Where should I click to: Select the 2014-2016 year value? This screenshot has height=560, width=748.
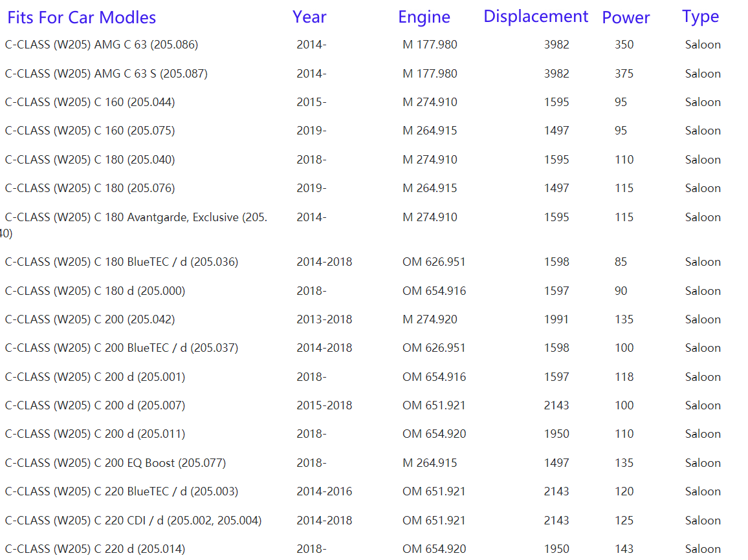click(324, 491)
